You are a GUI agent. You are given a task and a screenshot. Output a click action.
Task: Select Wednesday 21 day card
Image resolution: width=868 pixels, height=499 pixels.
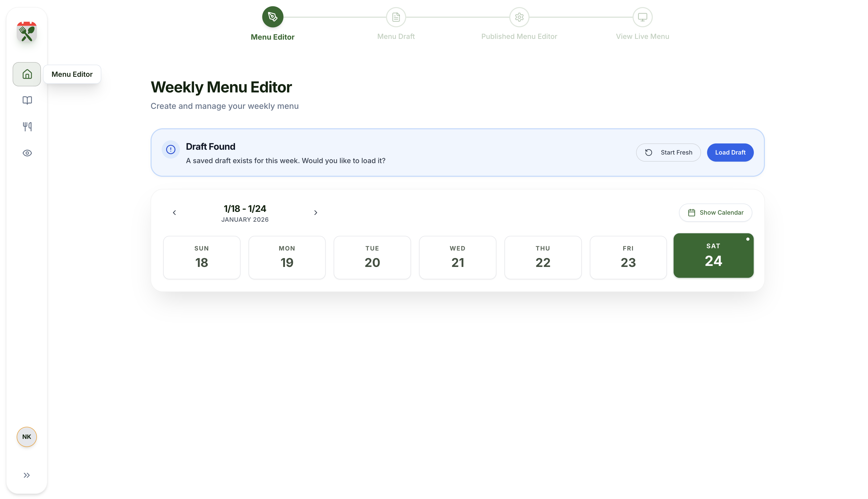coord(457,257)
